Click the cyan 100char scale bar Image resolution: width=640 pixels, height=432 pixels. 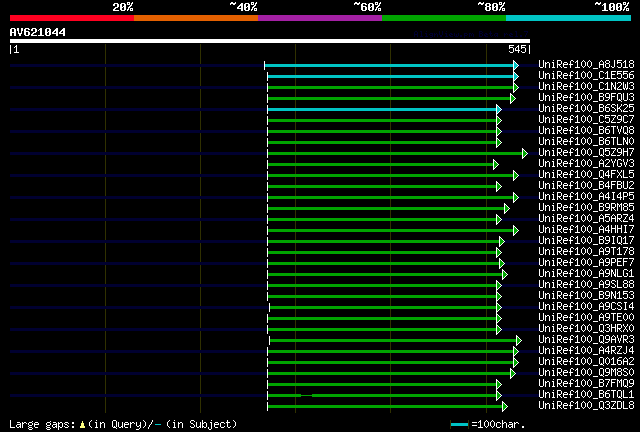(460, 425)
